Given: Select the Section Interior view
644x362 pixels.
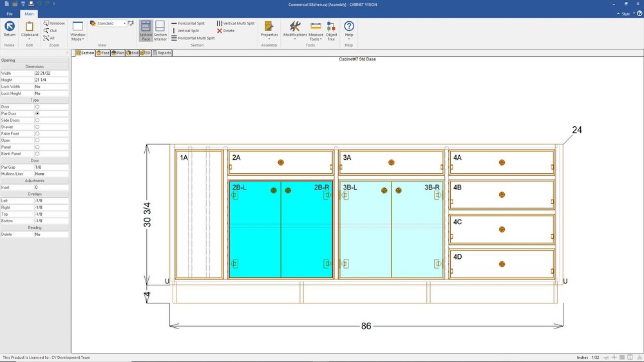Looking at the screenshot, I should click(160, 31).
